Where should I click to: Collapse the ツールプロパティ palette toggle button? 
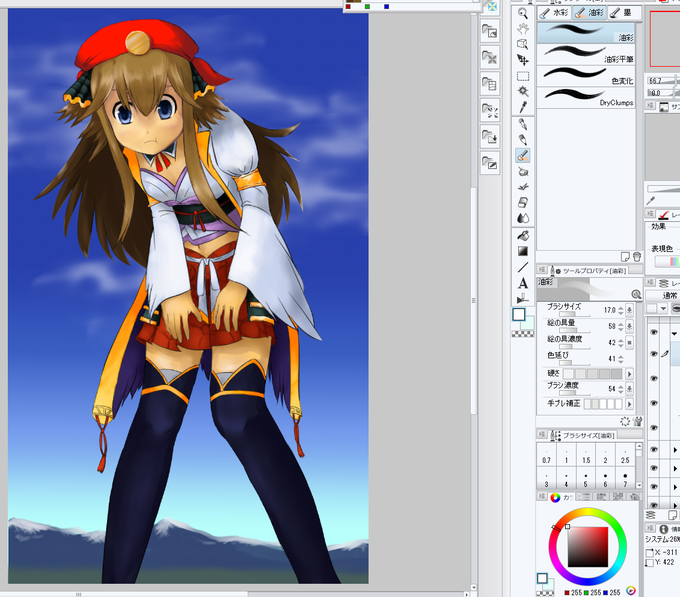(x=542, y=270)
